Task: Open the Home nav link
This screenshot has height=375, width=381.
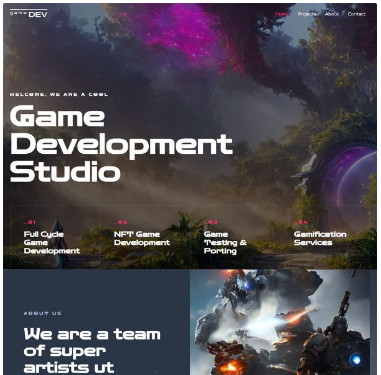Action: (x=282, y=14)
